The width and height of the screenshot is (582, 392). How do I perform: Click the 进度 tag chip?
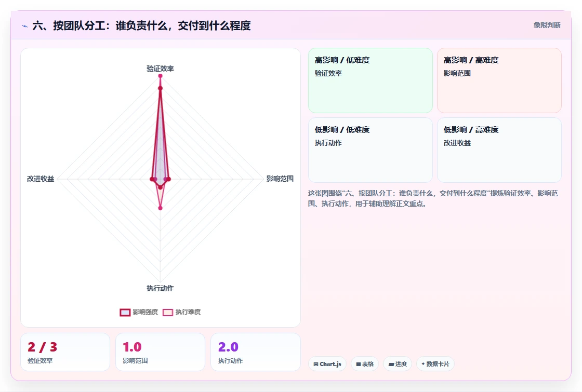coord(398,364)
